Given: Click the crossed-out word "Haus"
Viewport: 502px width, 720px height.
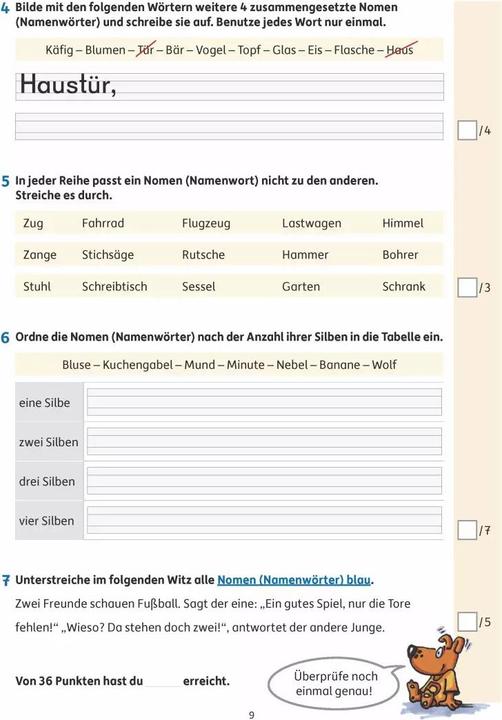Looking at the screenshot, I should tap(400, 50).
